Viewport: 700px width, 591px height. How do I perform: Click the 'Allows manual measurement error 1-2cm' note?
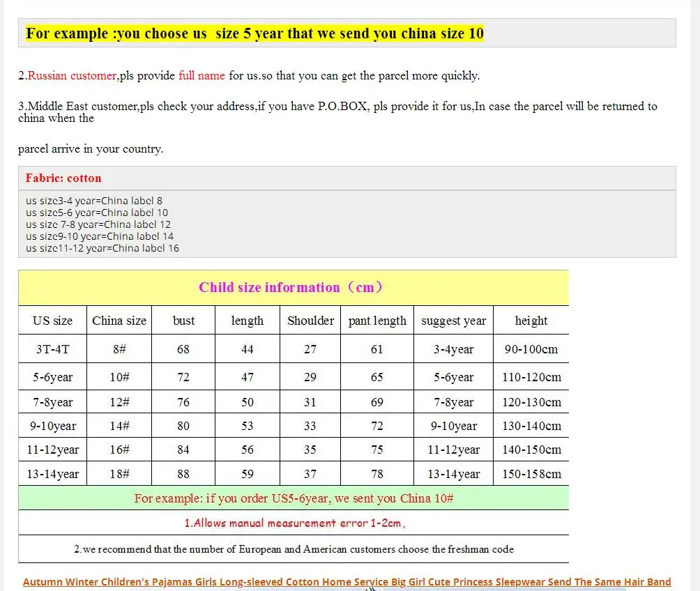(x=295, y=523)
